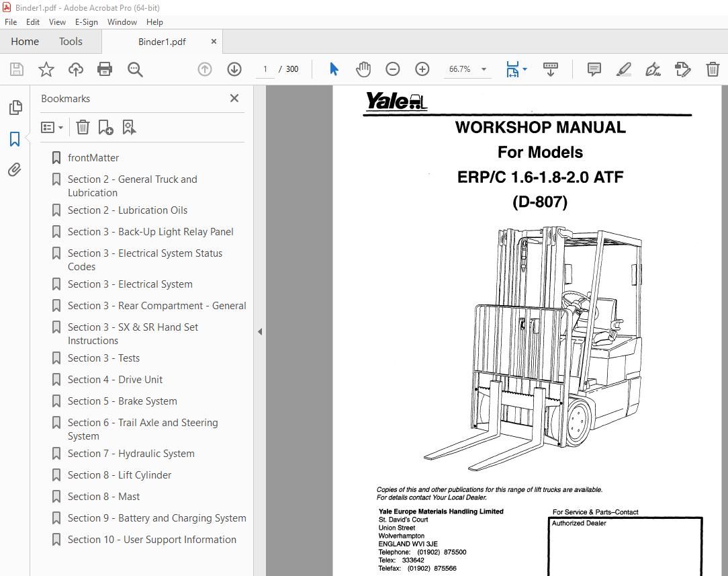This screenshot has height=576, width=728.
Task: Open Section 3 - Tests bookmark
Action: (x=103, y=358)
